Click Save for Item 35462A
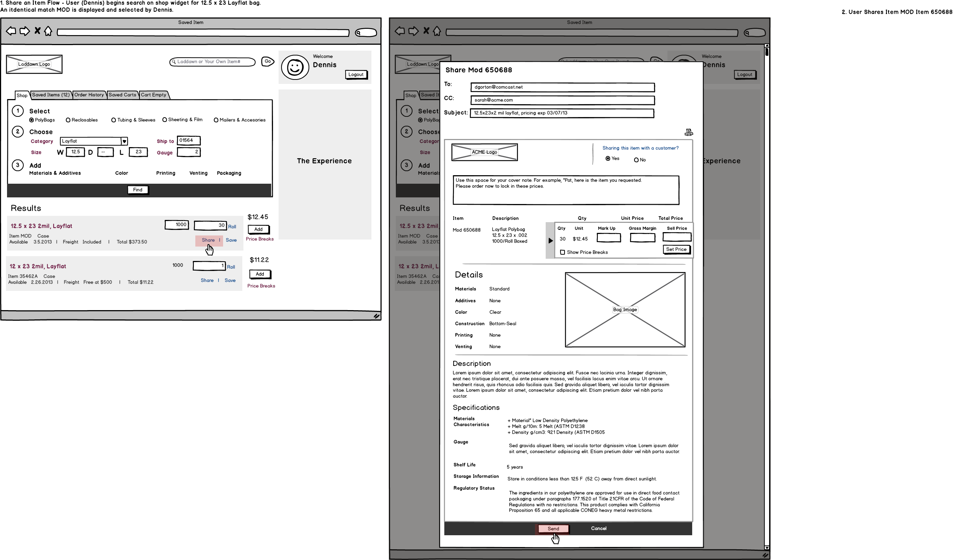The width and height of the screenshot is (953, 560). click(230, 281)
